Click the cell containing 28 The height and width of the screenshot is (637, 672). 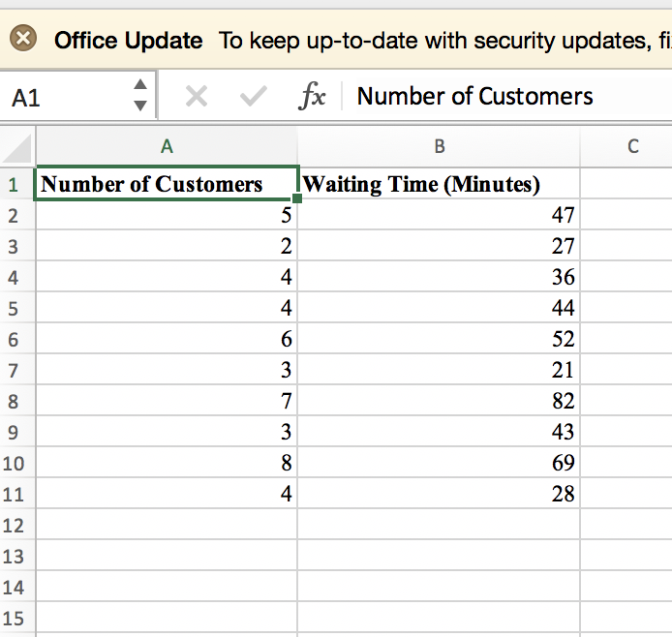pos(439,494)
